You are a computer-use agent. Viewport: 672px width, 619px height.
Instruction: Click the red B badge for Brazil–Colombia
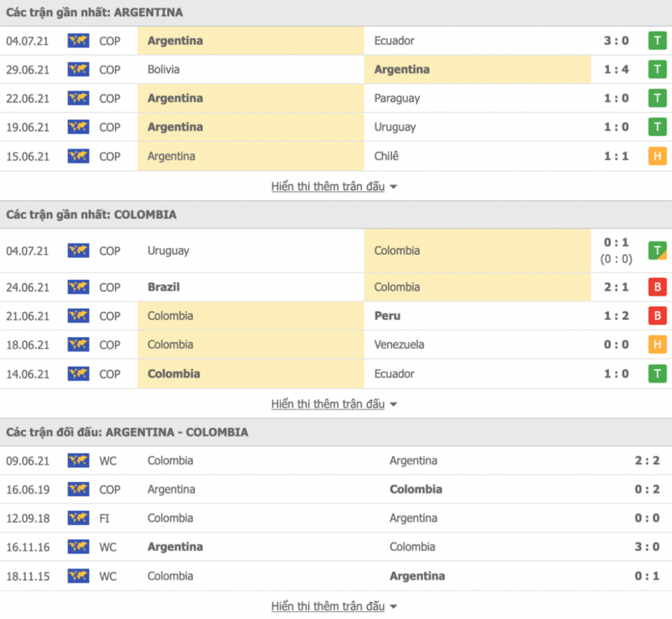tap(657, 287)
